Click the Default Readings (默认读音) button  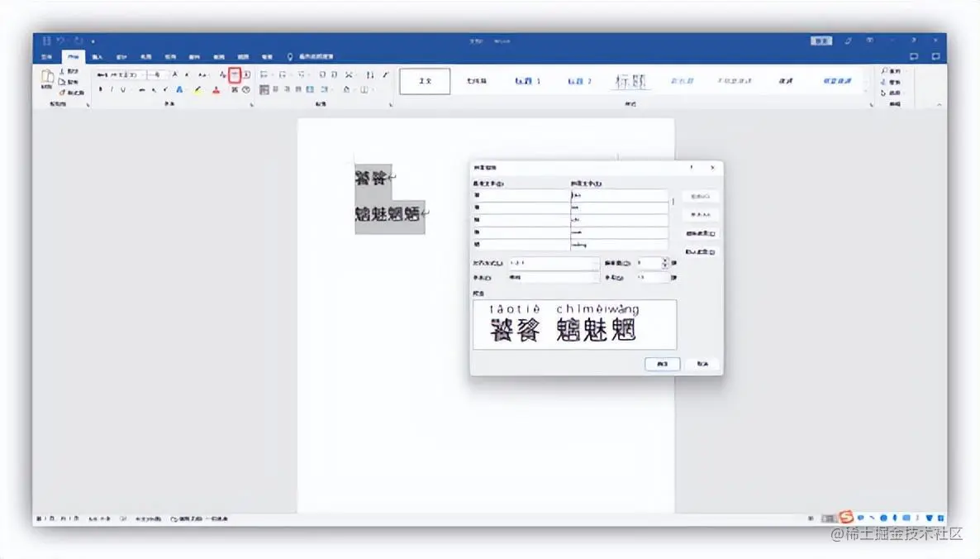700,251
